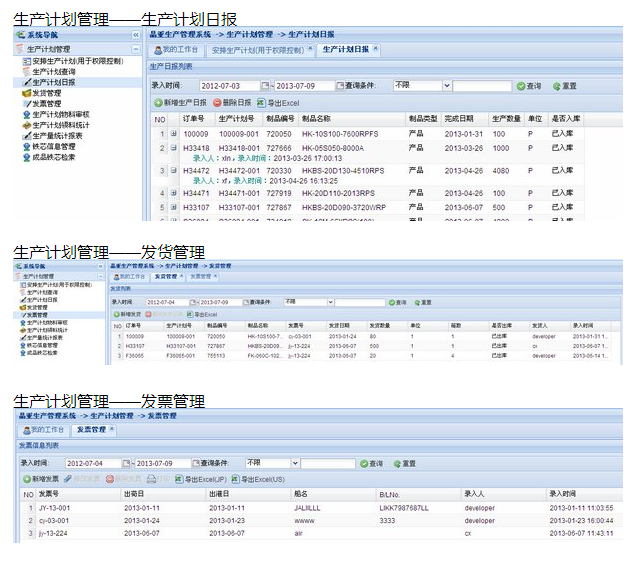Viewport: 641px width, 576px height.
Task: Open 查询条件 dropdown in invoice screen
Action: [295, 463]
